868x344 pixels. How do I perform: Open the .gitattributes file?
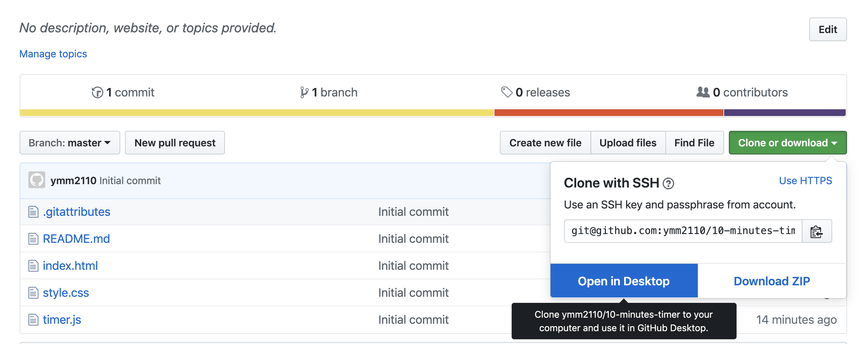77,212
